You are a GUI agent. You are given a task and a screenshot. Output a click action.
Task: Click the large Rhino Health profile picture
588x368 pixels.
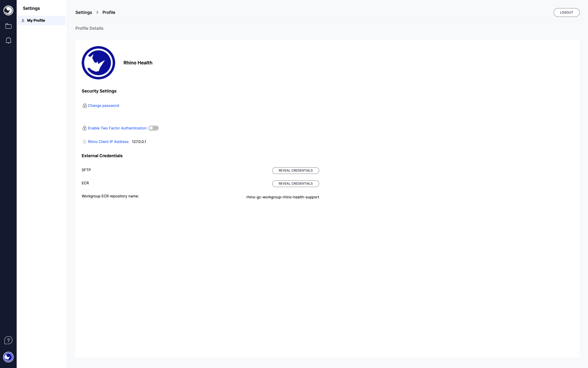point(98,63)
